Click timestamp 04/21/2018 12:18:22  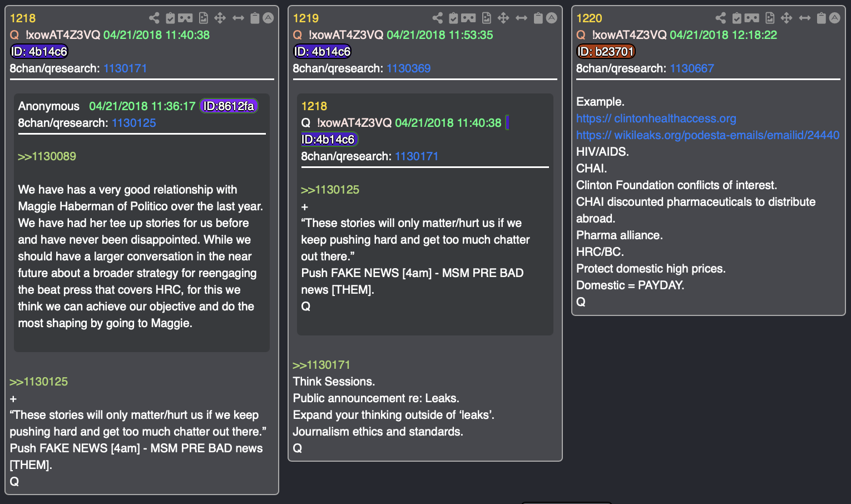pos(723,35)
